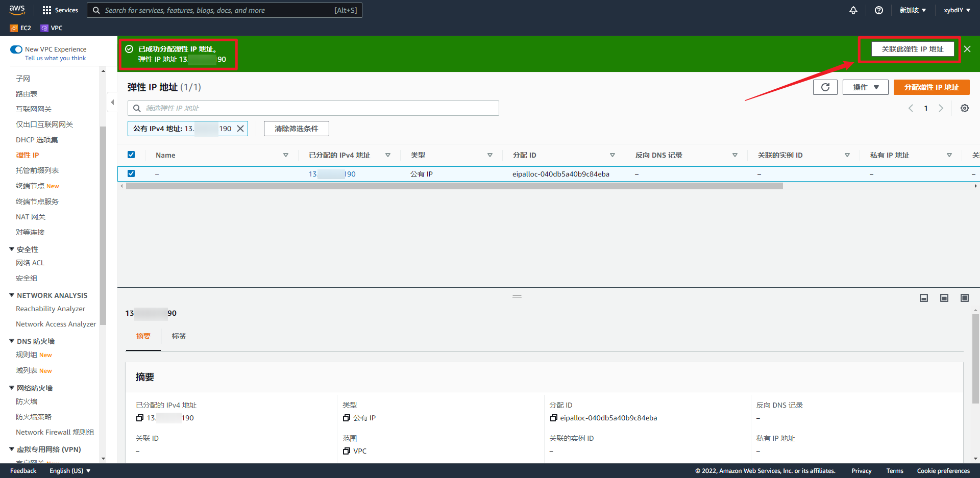The height and width of the screenshot is (478, 980).
Task: Open the notifications bell
Action: pyautogui.click(x=853, y=10)
